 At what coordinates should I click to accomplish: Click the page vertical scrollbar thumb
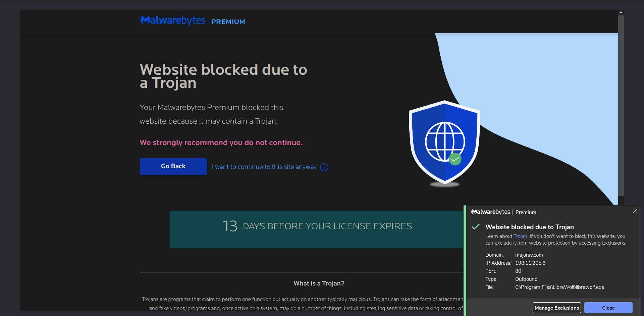point(621,106)
